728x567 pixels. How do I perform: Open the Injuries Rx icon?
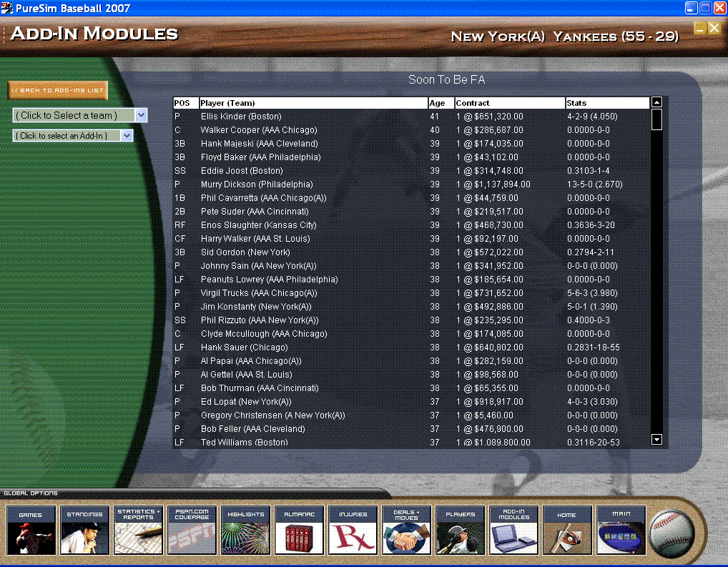[x=353, y=531]
